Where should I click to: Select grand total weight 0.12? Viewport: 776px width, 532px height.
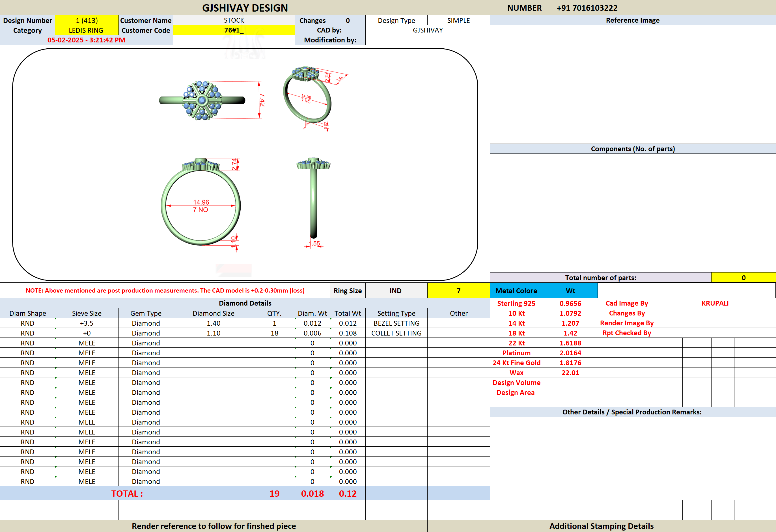(x=348, y=493)
